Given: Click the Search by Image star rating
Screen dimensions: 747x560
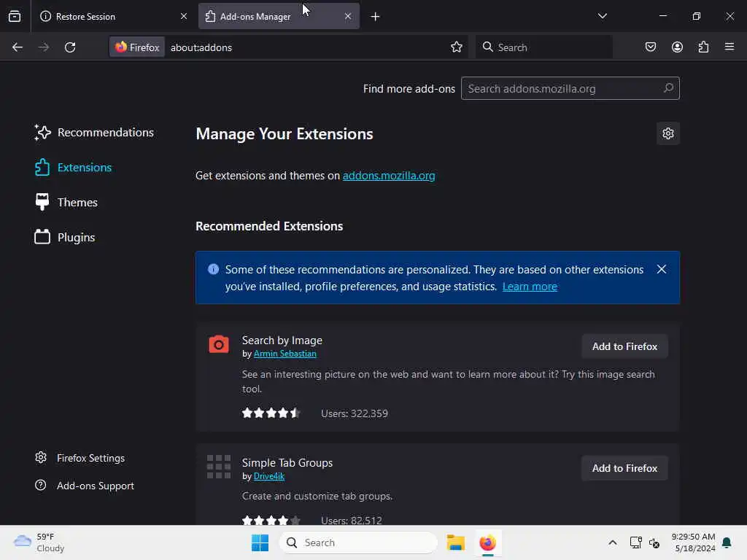Looking at the screenshot, I should (x=271, y=413).
